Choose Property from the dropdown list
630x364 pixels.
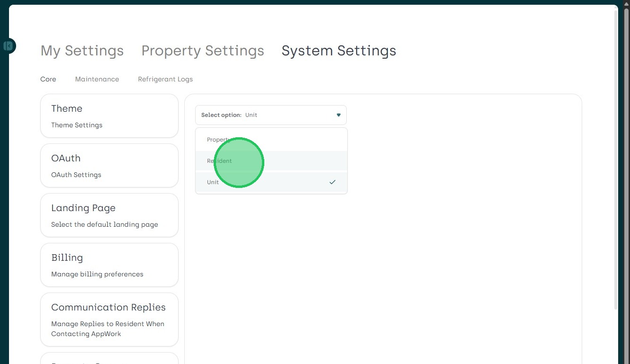click(x=271, y=140)
